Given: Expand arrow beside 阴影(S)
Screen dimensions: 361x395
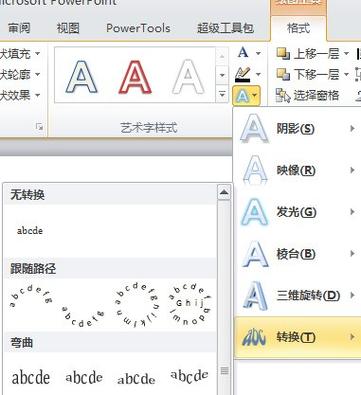Looking at the screenshot, I should click(352, 129).
